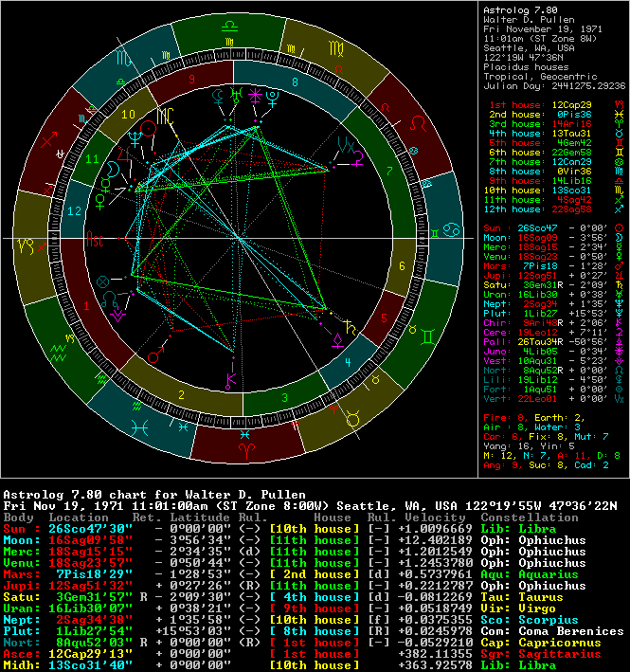
Task: Select the Vertex Vx glyph in wheel
Action: (x=346, y=145)
